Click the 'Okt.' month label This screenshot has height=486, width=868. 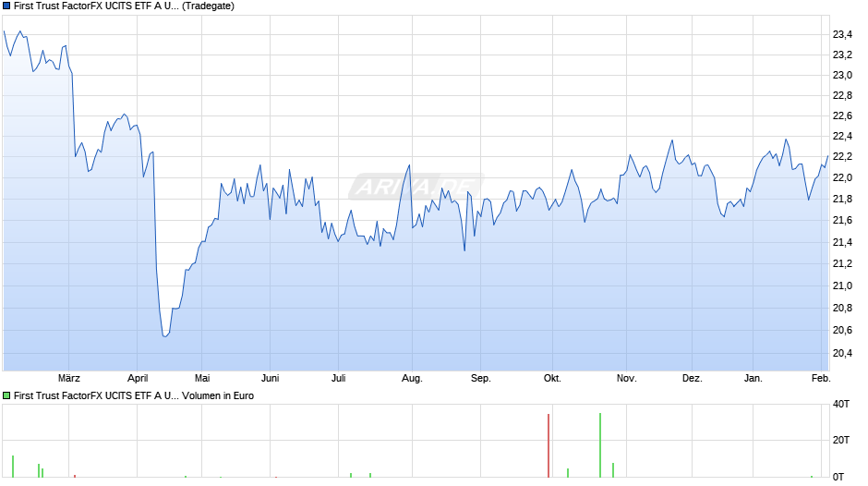[x=552, y=379]
